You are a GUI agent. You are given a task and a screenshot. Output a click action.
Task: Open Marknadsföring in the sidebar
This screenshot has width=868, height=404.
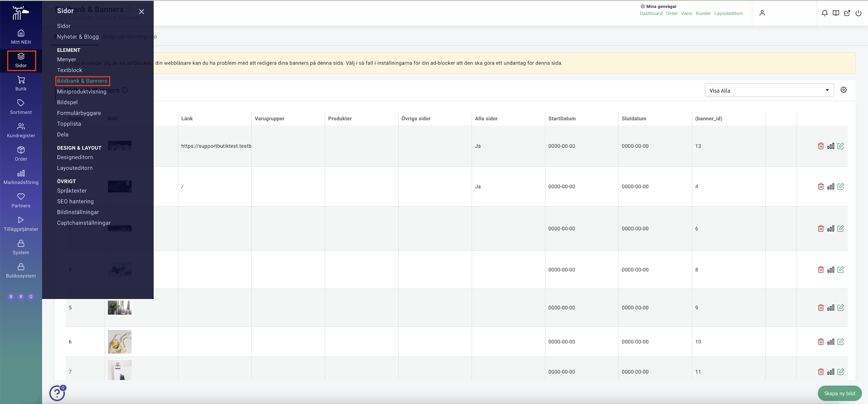(x=21, y=177)
